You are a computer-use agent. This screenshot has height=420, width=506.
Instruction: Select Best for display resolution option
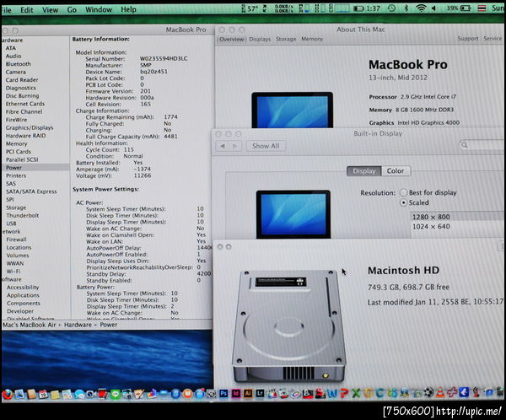point(403,193)
